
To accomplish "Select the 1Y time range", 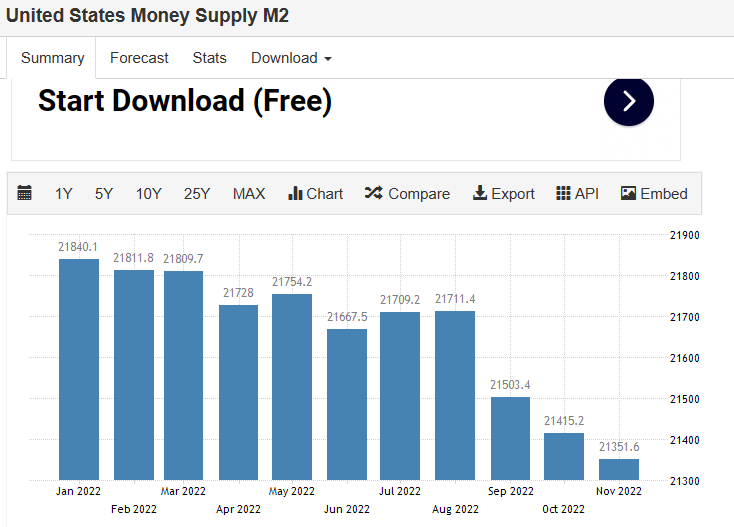I will pyautogui.click(x=64, y=194).
